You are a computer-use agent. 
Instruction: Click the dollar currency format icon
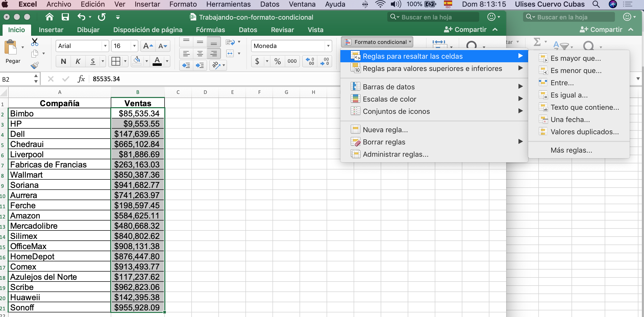tap(257, 61)
